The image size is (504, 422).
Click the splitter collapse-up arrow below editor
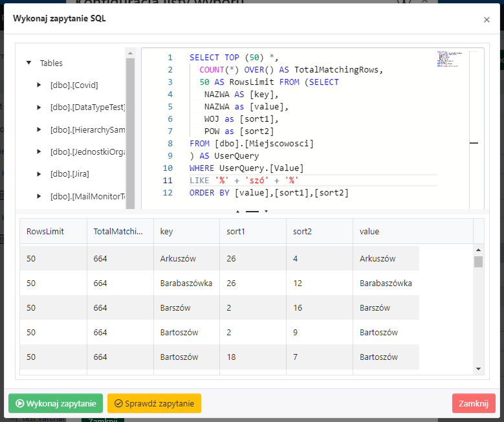(x=237, y=211)
